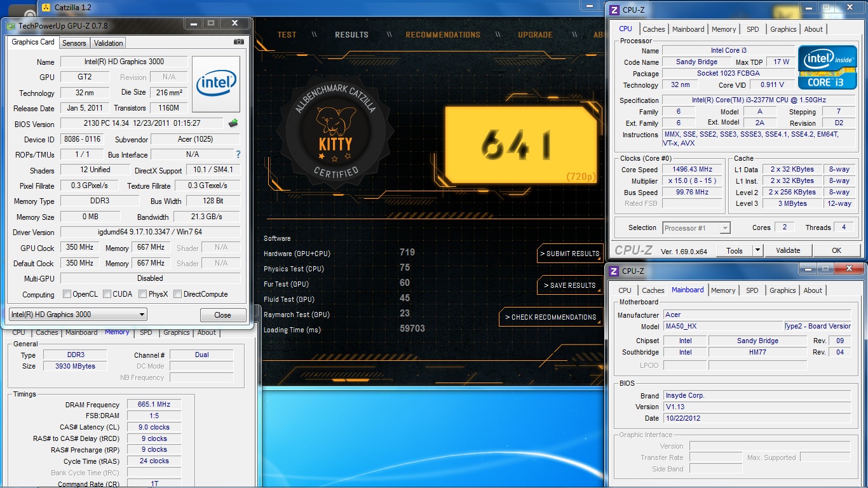Click the Loading Time value 59703

(412, 329)
